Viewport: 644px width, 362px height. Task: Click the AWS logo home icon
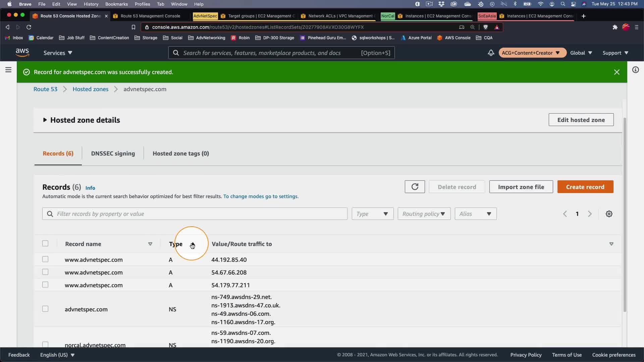pos(22,53)
